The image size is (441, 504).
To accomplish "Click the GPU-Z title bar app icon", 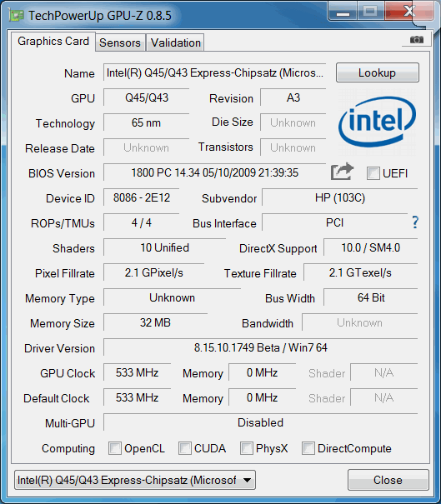I will tap(17, 15).
